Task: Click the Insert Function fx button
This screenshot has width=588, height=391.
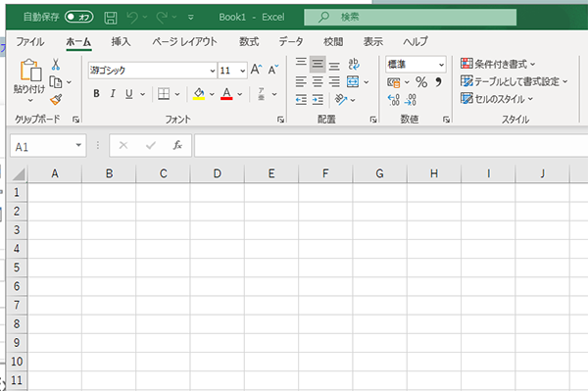Action: pyautogui.click(x=177, y=145)
